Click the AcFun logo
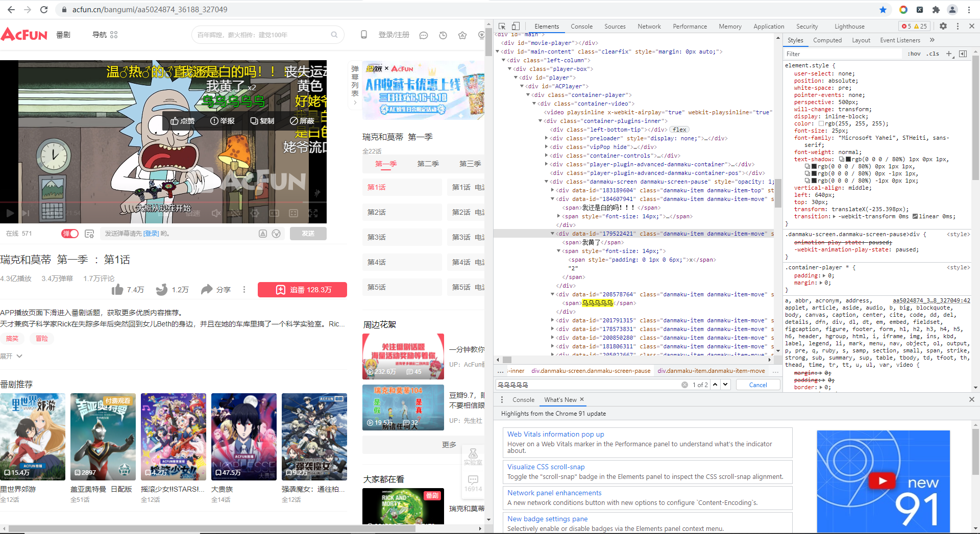This screenshot has width=980, height=534. [24, 35]
